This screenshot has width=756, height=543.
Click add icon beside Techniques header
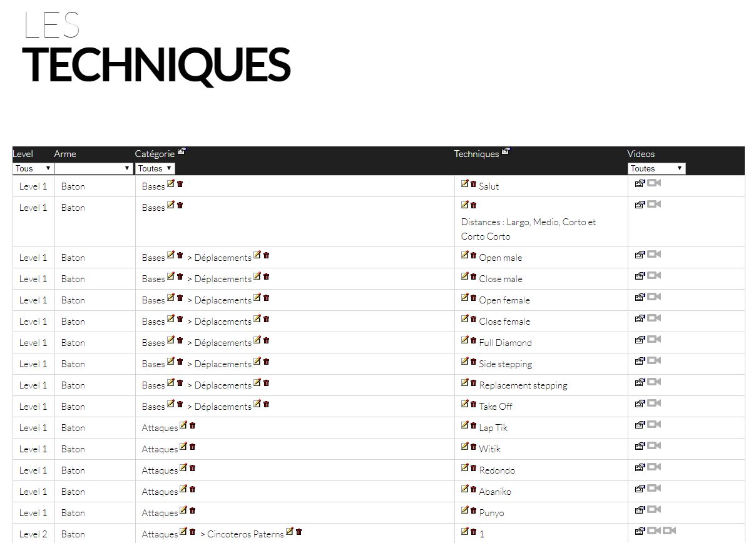point(506,151)
